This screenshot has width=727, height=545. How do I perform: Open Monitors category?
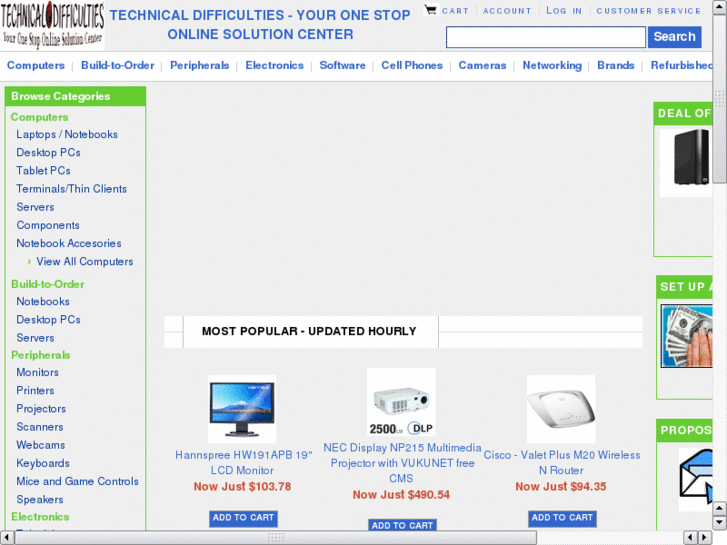[x=38, y=372]
